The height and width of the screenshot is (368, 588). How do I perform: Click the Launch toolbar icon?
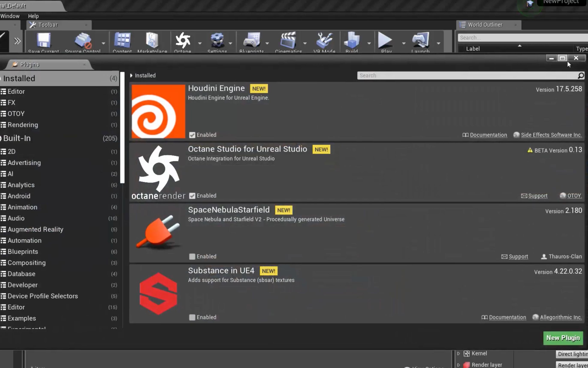pos(421,40)
